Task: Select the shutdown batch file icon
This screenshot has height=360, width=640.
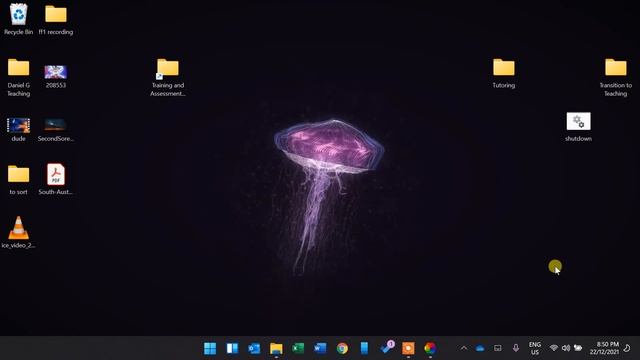Action: point(578,127)
